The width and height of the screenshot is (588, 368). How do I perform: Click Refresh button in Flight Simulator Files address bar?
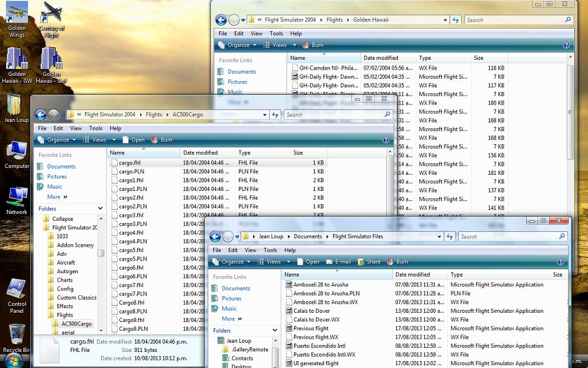450,236
